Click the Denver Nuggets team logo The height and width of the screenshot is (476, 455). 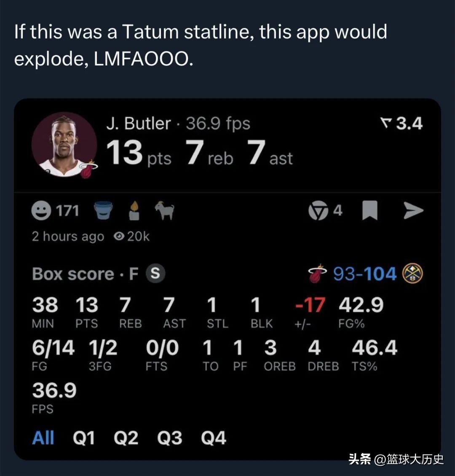(412, 274)
